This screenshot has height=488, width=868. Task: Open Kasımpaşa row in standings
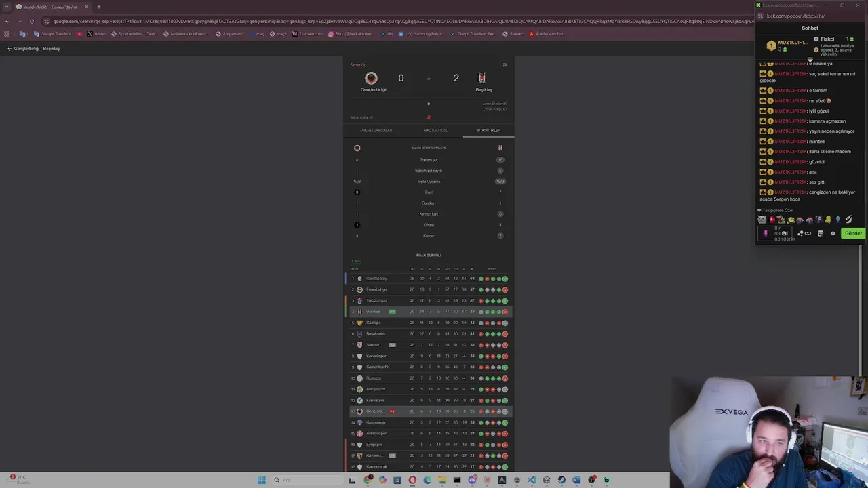(429, 422)
